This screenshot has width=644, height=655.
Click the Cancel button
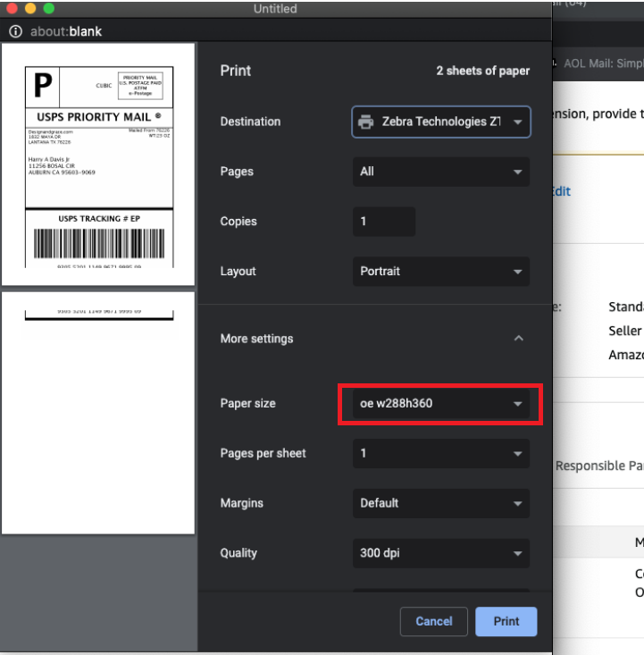click(x=434, y=622)
